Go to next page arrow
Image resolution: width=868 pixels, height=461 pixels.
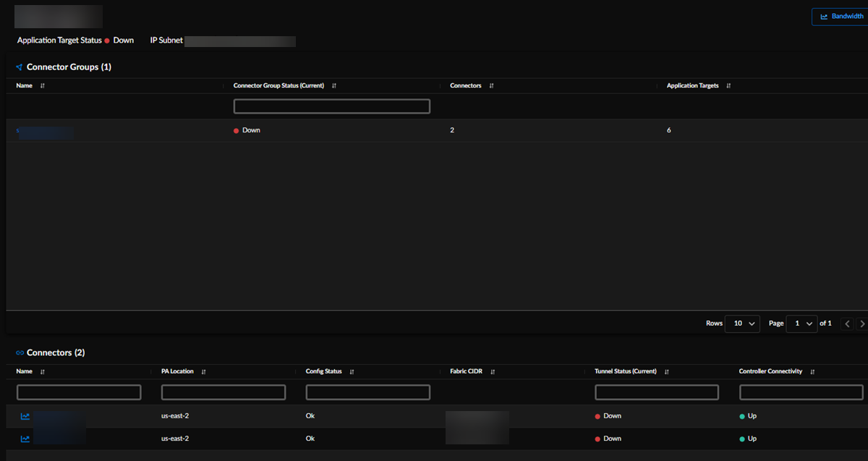click(861, 323)
